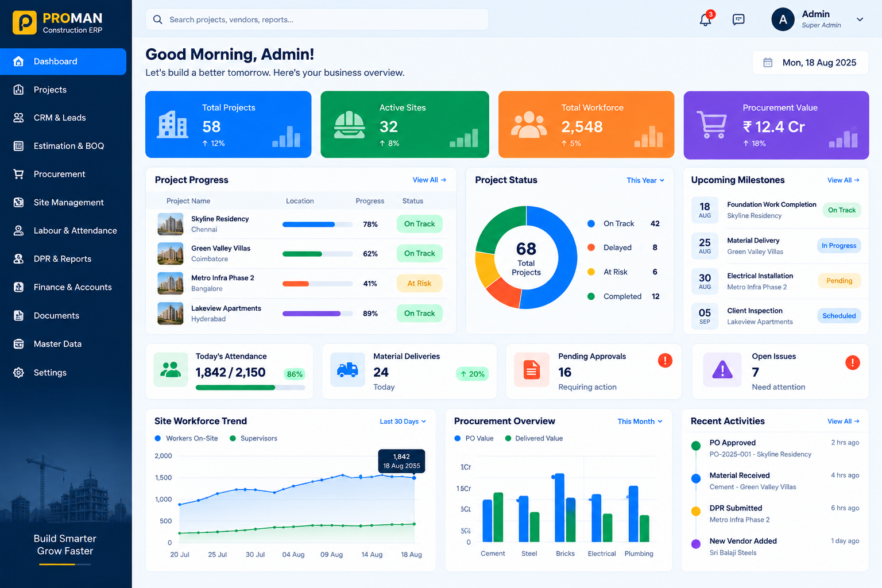
Task: Open notifications bell icon
Action: (705, 20)
